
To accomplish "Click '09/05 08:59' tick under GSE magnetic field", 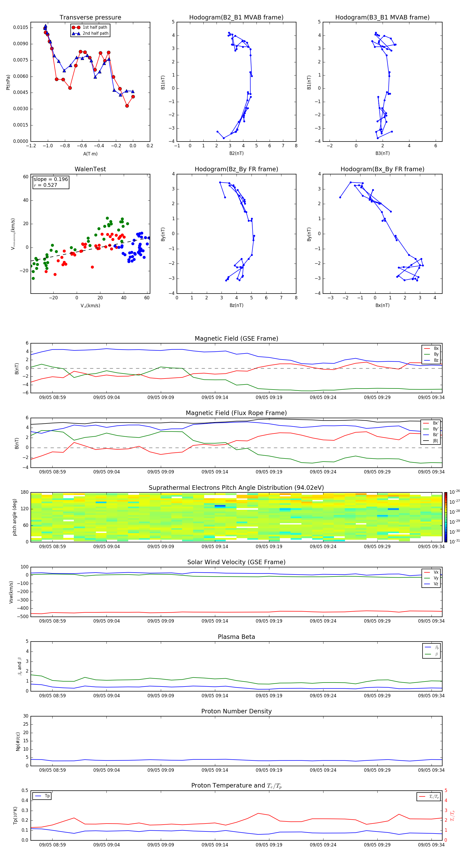I will click(52, 398).
